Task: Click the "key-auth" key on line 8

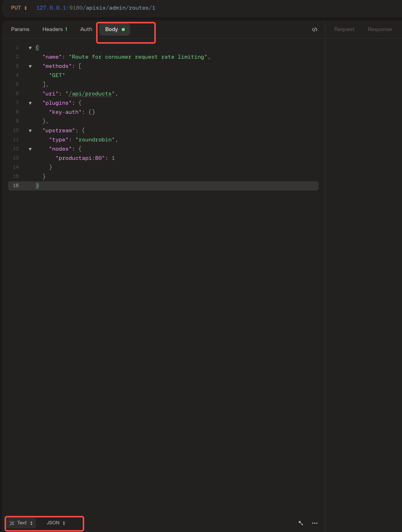Action: coord(65,112)
